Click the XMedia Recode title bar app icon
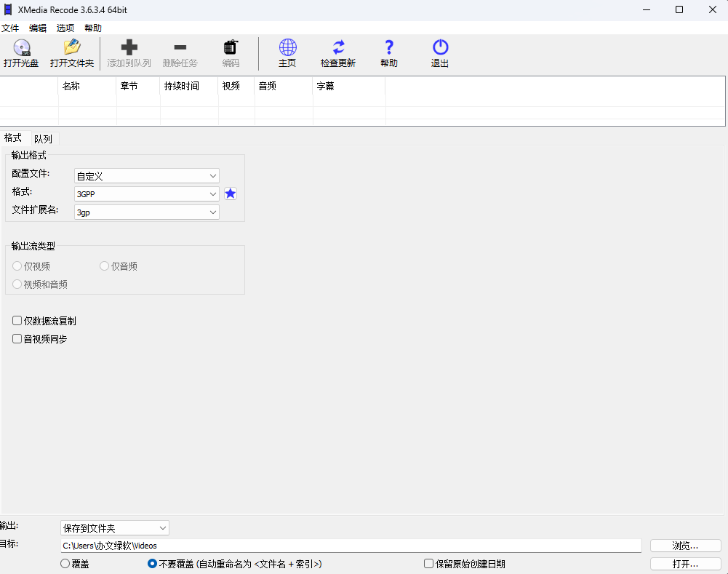Viewport: 728px width, 574px height. pos(8,9)
